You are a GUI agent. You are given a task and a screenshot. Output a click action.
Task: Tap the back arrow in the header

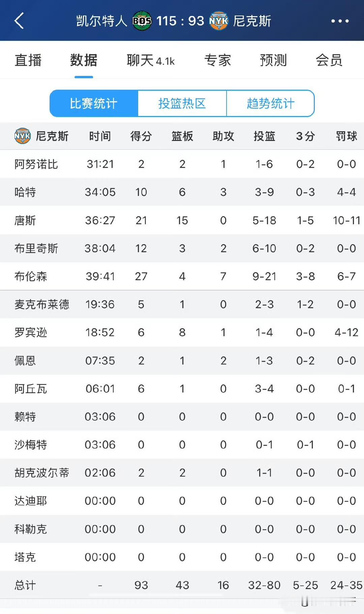click(x=19, y=21)
